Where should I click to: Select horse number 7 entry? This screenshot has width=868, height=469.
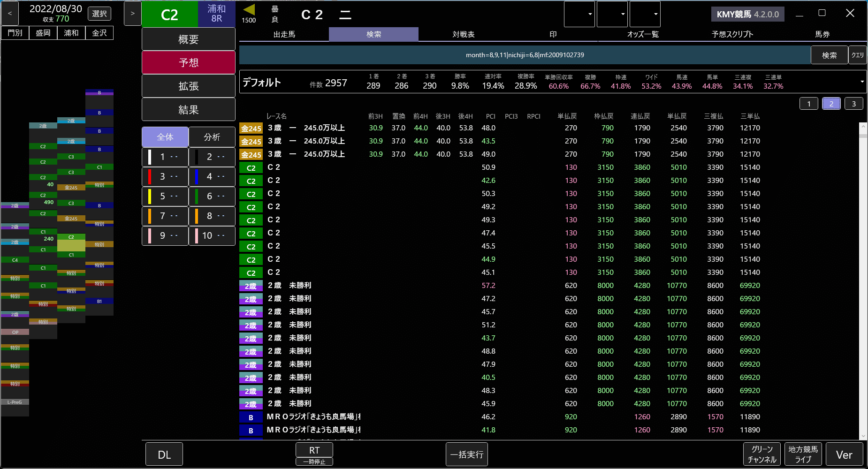(x=165, y=216)
